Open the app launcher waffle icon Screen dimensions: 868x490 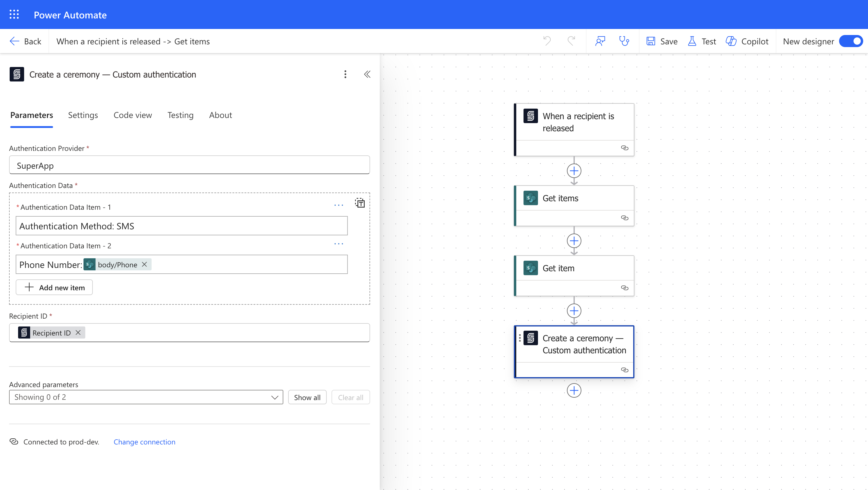coord(14,14)
